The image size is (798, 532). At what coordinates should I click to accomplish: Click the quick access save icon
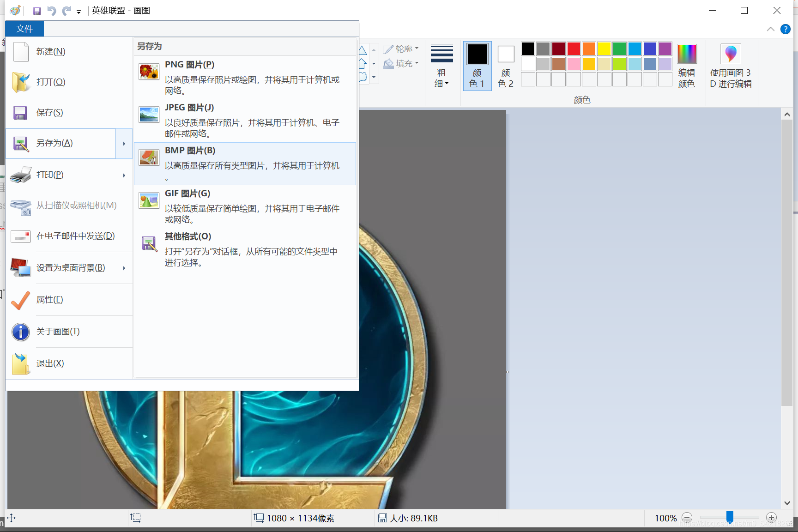37,11
